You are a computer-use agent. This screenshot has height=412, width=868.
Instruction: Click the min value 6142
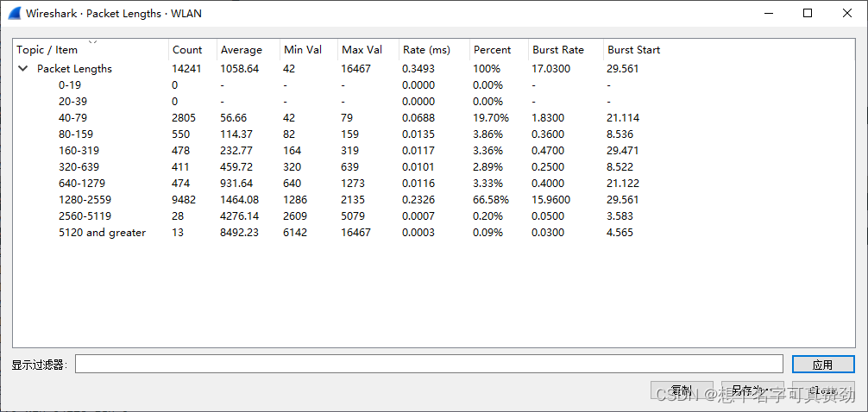click(295, 232)
